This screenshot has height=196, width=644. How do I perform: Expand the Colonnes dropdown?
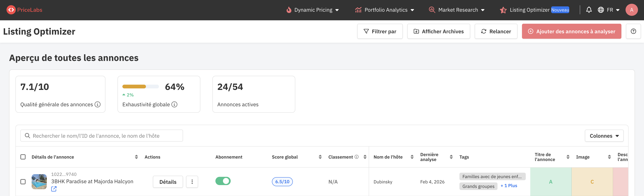(x=604, y=136)
